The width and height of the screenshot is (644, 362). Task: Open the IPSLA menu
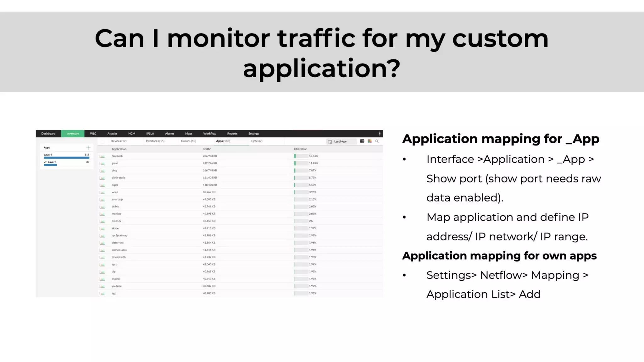pyautogui.click(x=150, y=134)
